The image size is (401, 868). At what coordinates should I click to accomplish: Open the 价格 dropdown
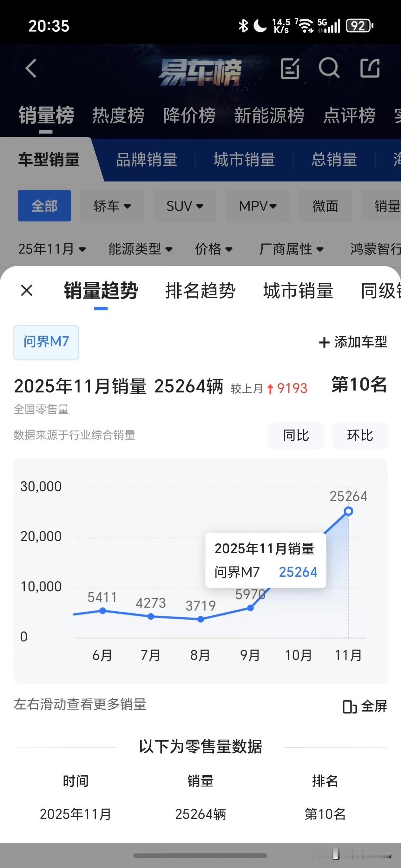click(x=214, y=249)
